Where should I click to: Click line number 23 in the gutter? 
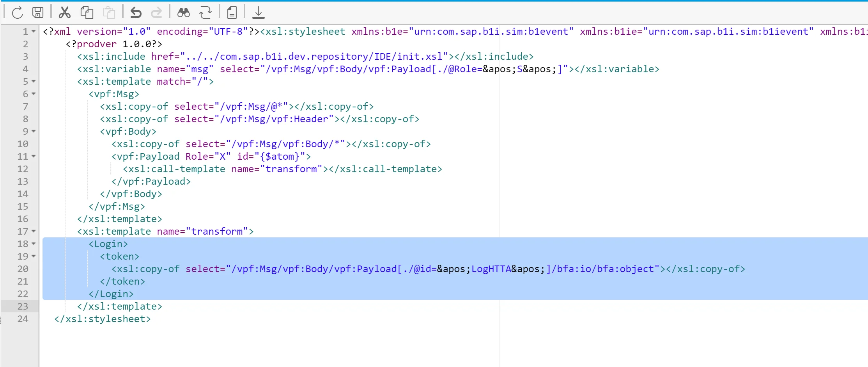pos(23,306)
